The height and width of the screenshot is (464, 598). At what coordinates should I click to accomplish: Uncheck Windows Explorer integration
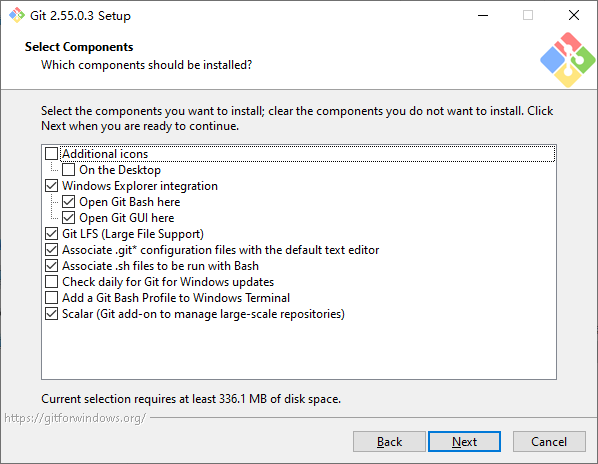point(51,186)
